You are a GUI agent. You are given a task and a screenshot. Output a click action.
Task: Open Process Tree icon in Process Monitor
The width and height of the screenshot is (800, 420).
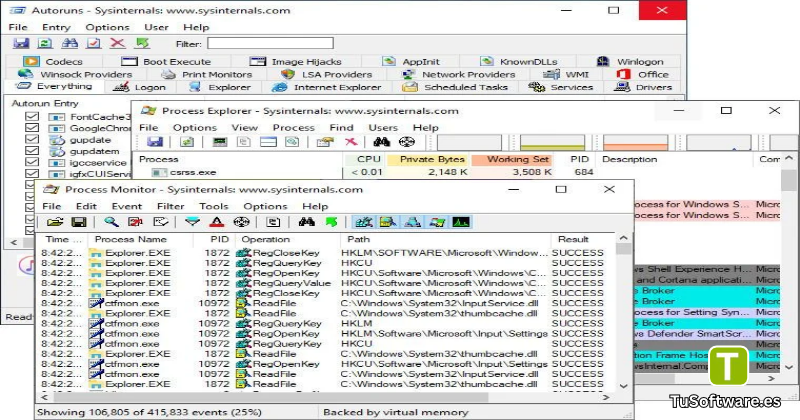(273, 222)
